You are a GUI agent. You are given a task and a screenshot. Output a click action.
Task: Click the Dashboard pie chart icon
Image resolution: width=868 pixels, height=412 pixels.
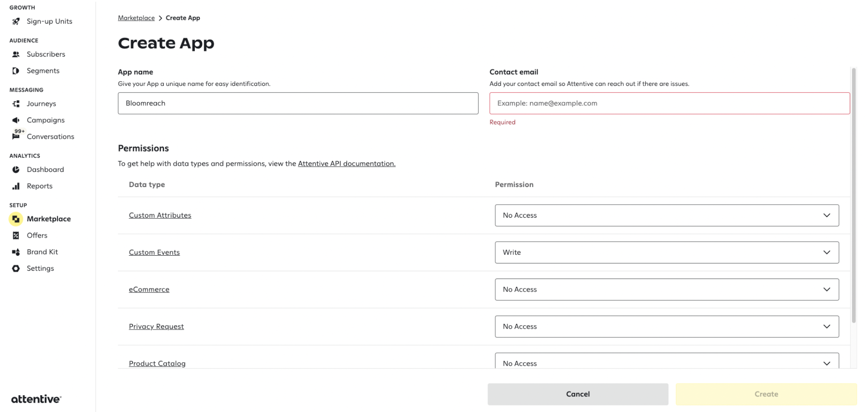pyautogui.click(x=16, y=169)
